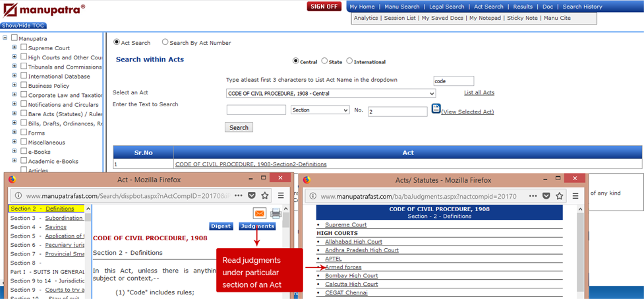Click the Show/Hide TOC button

pos(23,26)
